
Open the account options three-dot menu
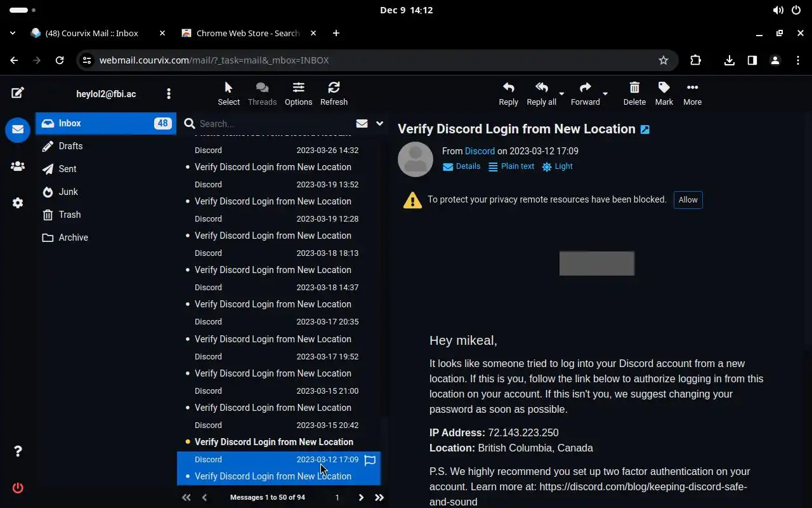[x=169, y=94]
